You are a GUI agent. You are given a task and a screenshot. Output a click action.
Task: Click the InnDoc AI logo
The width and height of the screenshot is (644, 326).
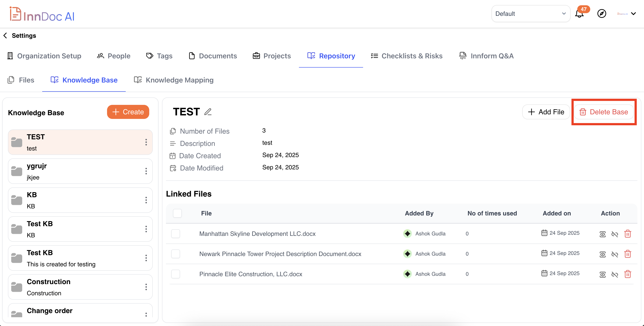42,14
